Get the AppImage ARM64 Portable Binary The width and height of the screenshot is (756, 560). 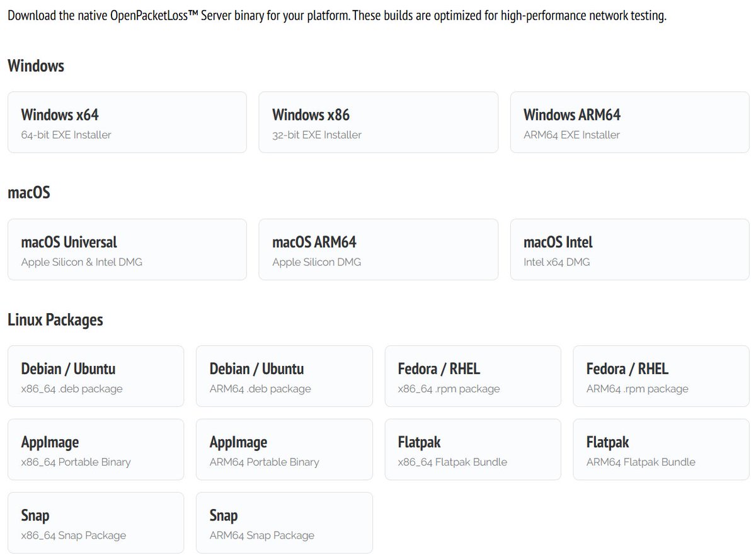pyautogui.click(x=284, y=450)
